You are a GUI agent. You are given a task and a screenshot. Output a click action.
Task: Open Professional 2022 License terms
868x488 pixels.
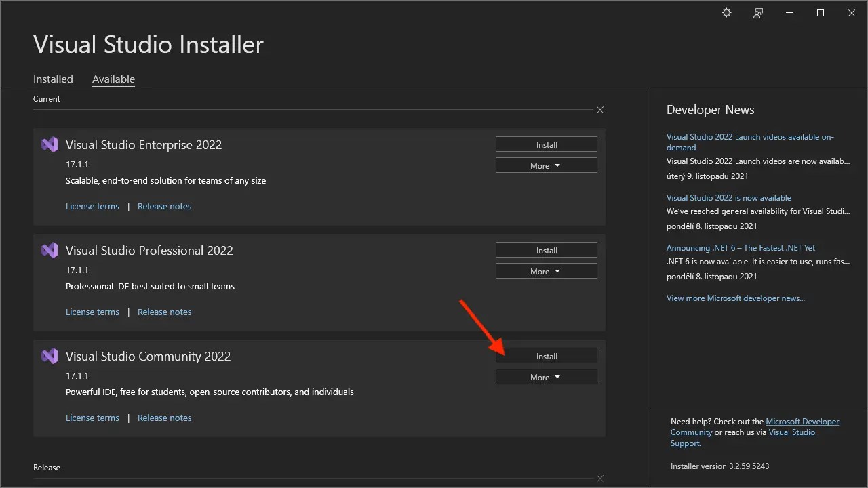(x=92, y=312)
